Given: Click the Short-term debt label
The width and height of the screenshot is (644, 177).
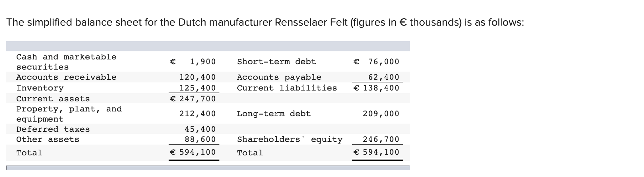Looking at the screenshot, I should [x=276, y=61].
